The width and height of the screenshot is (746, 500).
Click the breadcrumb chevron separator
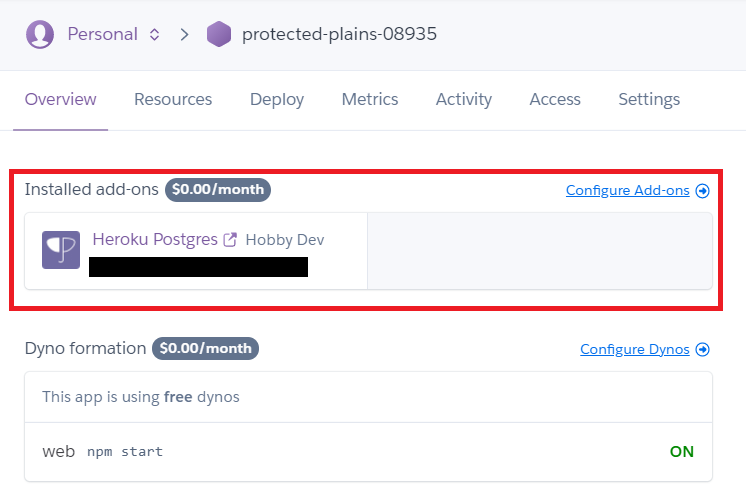tap(185, 34)
